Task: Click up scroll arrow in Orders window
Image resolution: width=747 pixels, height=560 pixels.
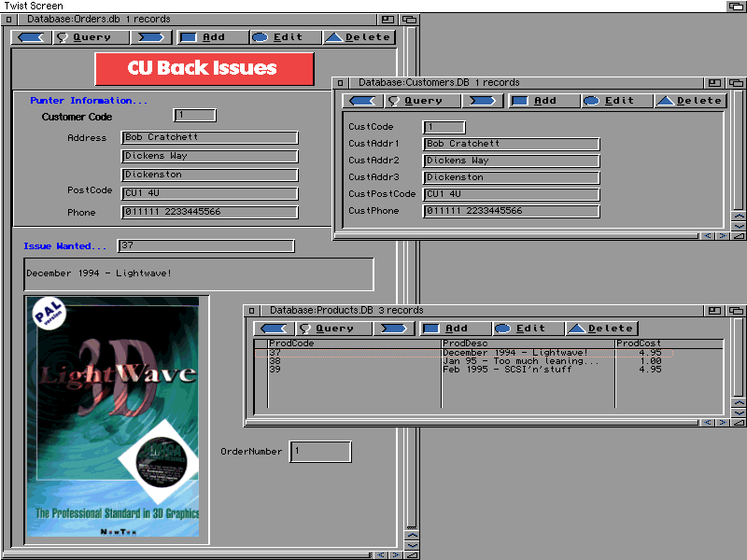Action: point(412,536)
